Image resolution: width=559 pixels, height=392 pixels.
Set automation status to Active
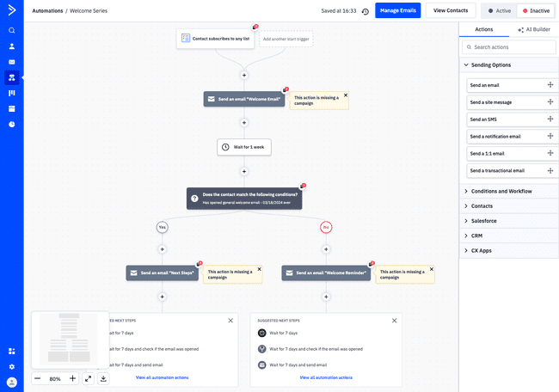(499, 11)
